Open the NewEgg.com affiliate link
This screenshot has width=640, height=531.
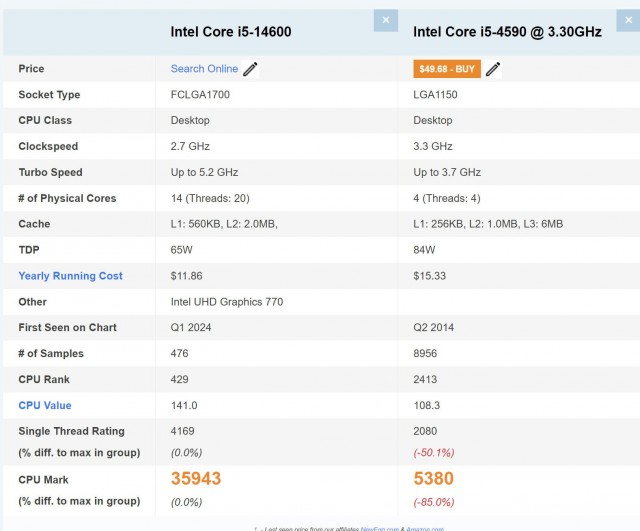click(x=380, y=529)
